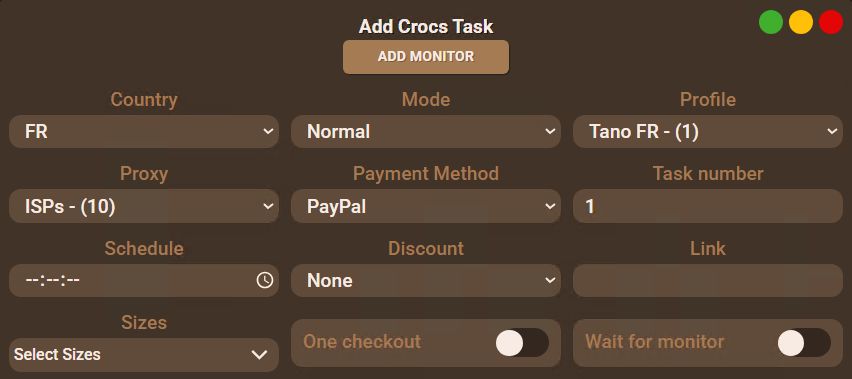Enable the One checkout toggle
Image resolution: width=852 pixels, height=379 pixels.
point(522,343)
